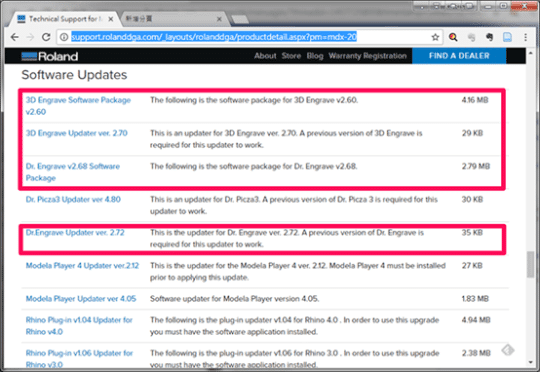540x372 pixels.
Task: Click the 29 KB file size
Action: [472, 133]
